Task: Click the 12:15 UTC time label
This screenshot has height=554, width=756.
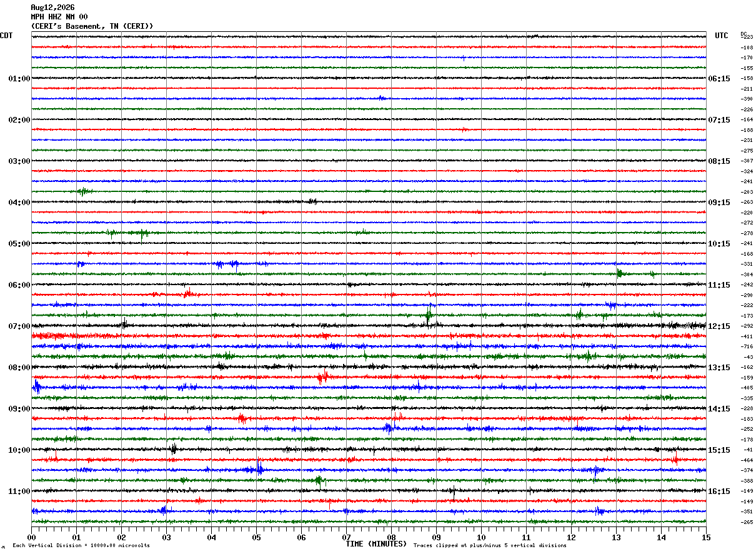Action: click(x=719, y=326)
